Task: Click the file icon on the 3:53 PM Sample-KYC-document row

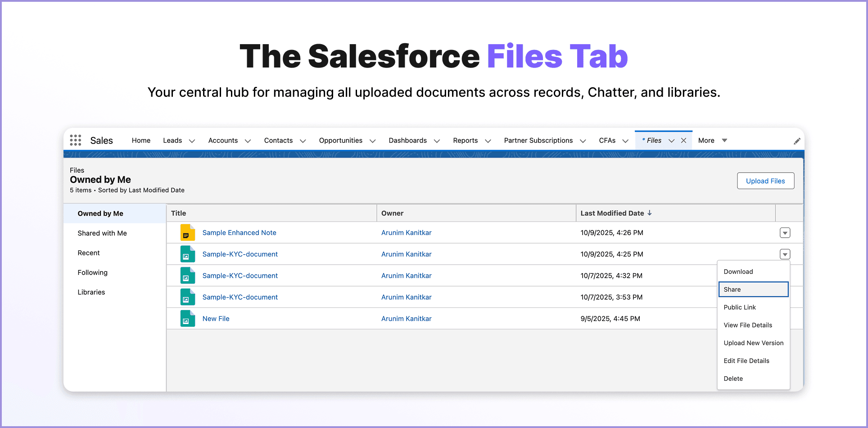Action: pyautogui.click(x=187, y=297)
